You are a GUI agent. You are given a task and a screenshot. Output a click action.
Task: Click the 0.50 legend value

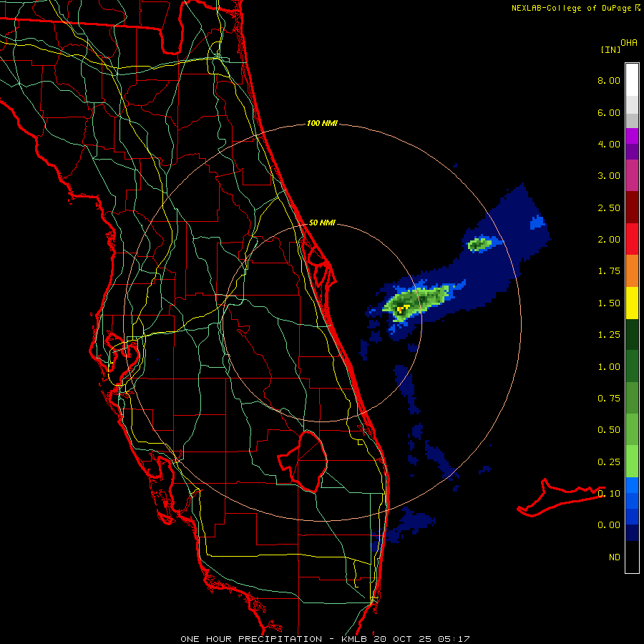pyautogui.click(x=609, y=430)
